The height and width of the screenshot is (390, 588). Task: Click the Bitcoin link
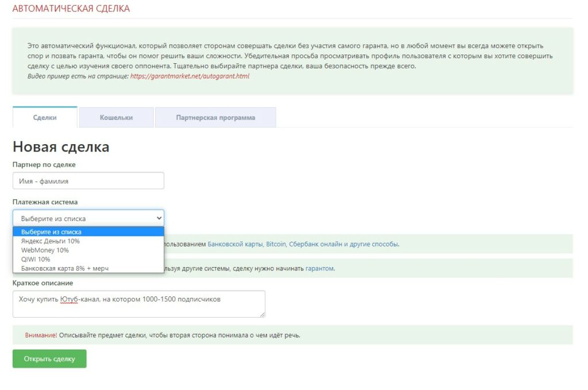pyautogui.click(x=276, y=244)
